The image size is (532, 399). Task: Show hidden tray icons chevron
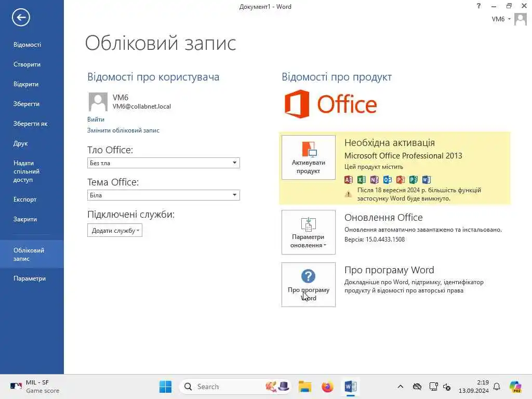pos(401,387)
